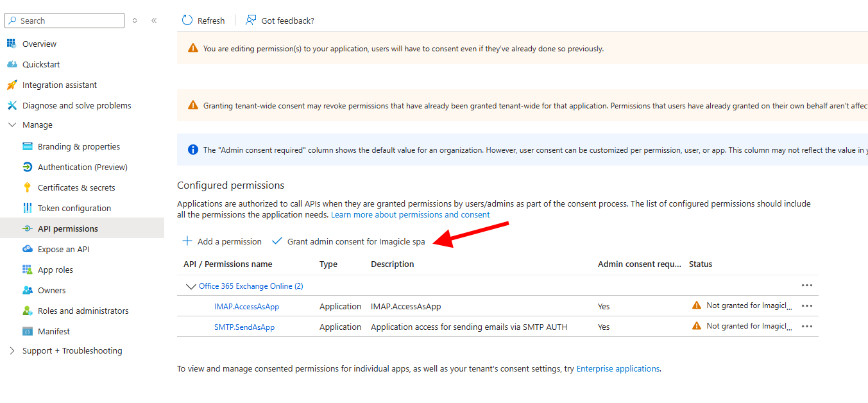868x403 pixels.
Task: Open the Token configuration icon
Action: pos(27,208)
